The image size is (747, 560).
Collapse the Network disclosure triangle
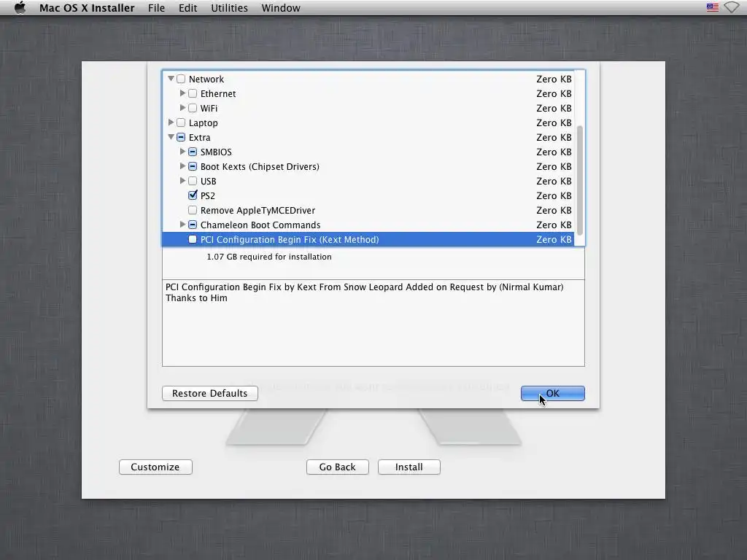(x=171, y=79)
